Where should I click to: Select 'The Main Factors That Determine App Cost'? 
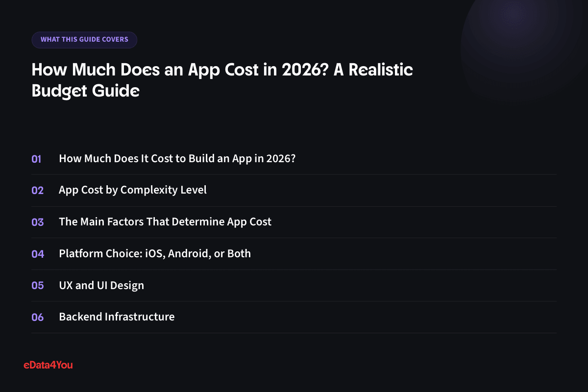(165, 221)
